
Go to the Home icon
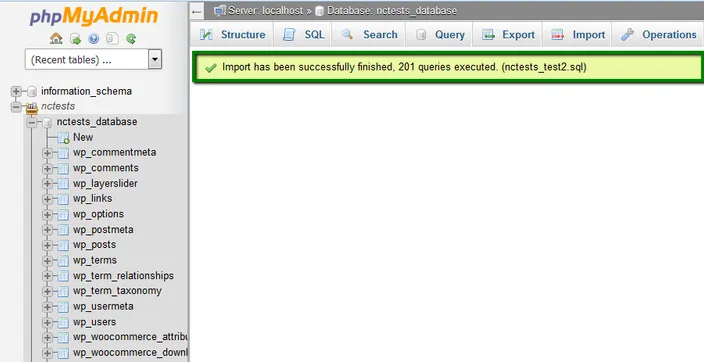pos(56,39)
